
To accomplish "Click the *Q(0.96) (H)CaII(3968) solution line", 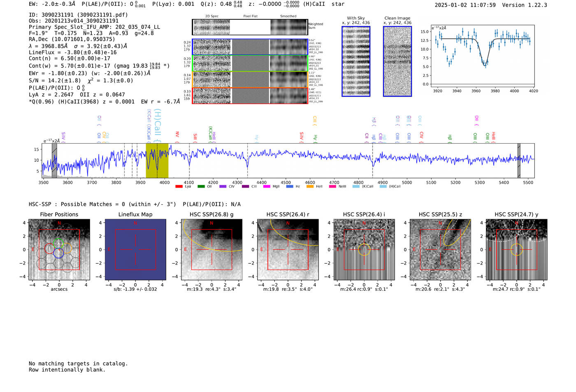I will tap(105, 102).
